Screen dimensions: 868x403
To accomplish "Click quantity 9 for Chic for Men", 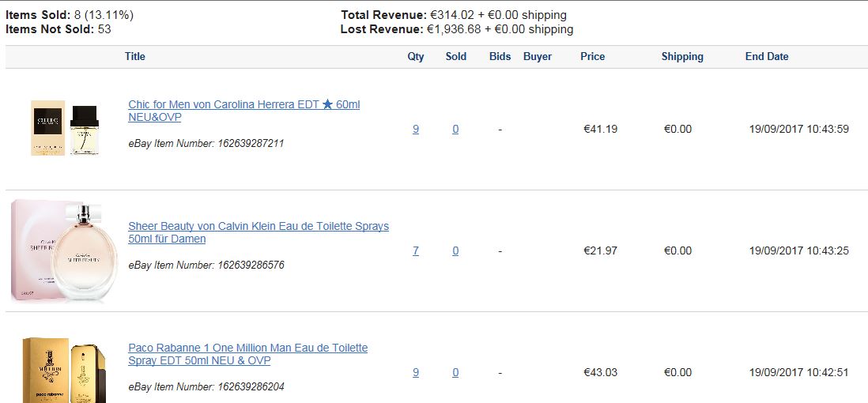I will click(x=416, y=129).
